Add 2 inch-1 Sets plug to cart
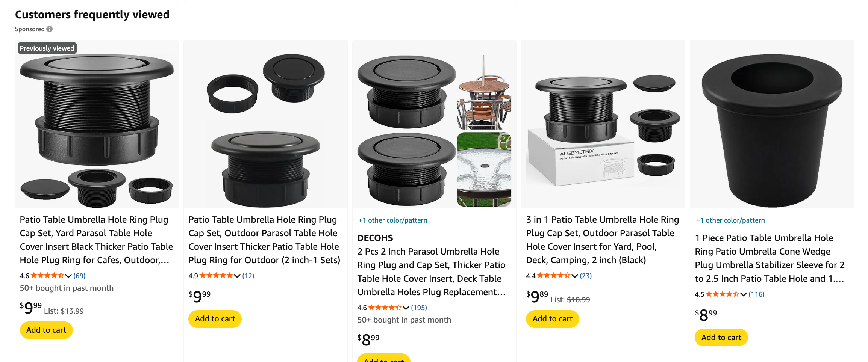868x362 pixels. pyautogui.click(x=215, y=319)
